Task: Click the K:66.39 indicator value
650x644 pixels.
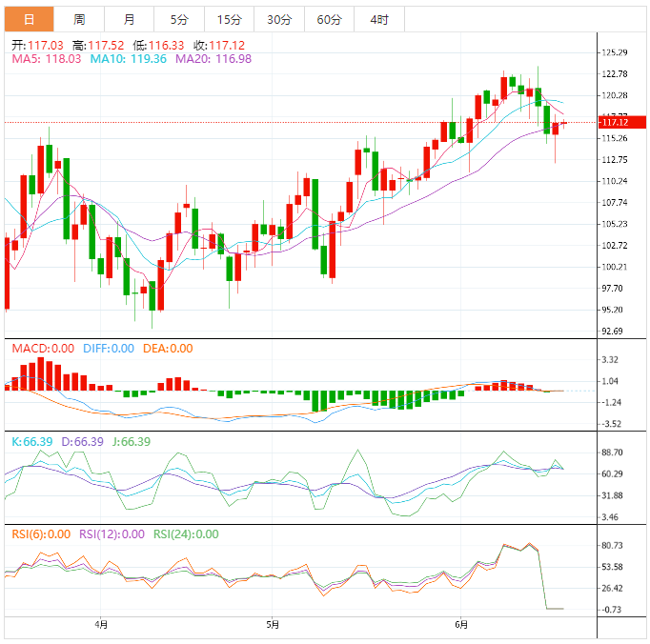Action: (32, 442)
